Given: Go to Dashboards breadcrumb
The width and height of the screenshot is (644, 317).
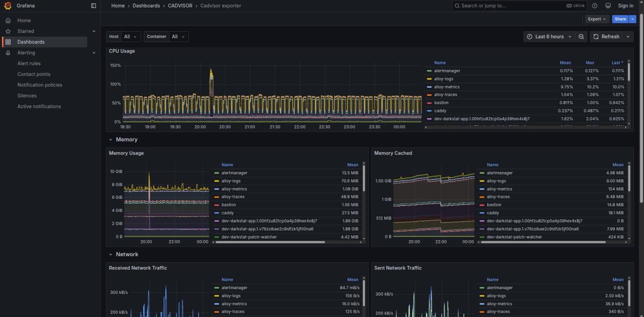Looking at the screenshot, I should [147, 6].
